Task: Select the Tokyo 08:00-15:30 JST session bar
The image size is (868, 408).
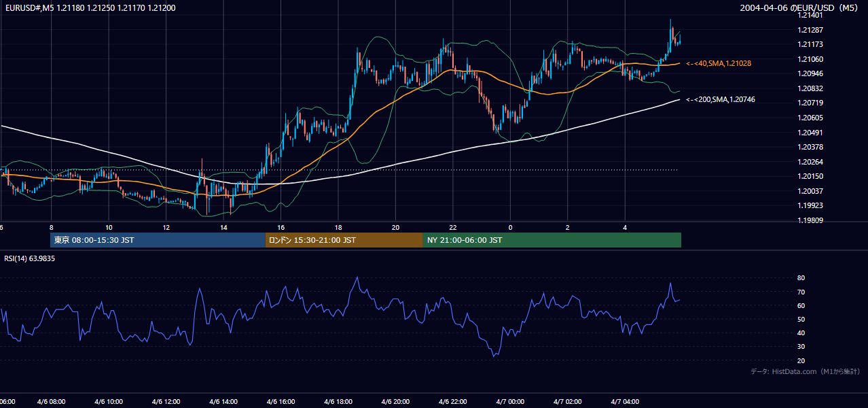Action: click(158, 240)
